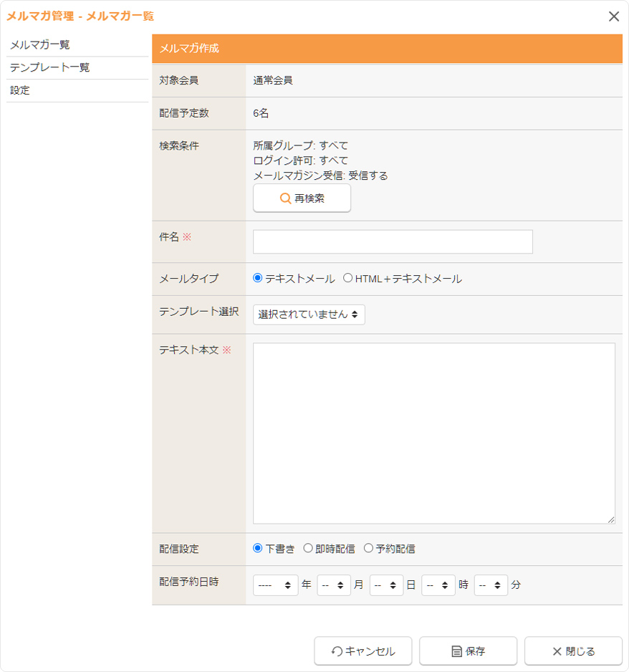Close the dialog with top-right X
Viewport: 629px width, 672px height.
click(613, 16)
